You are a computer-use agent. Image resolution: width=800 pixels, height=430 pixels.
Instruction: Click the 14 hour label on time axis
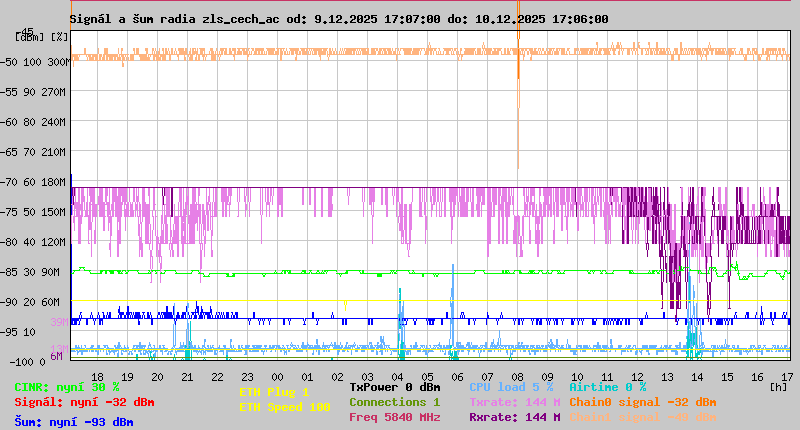698,377
